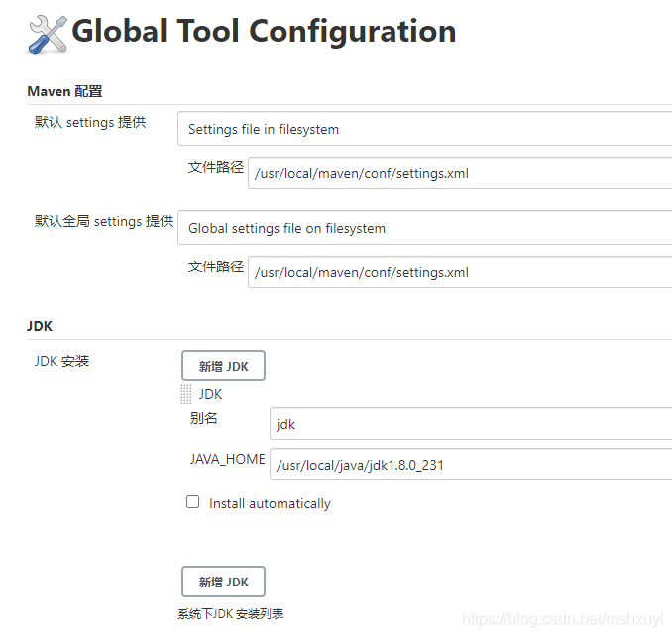Click the Maven 配置 section header

[x=64, y=91]
